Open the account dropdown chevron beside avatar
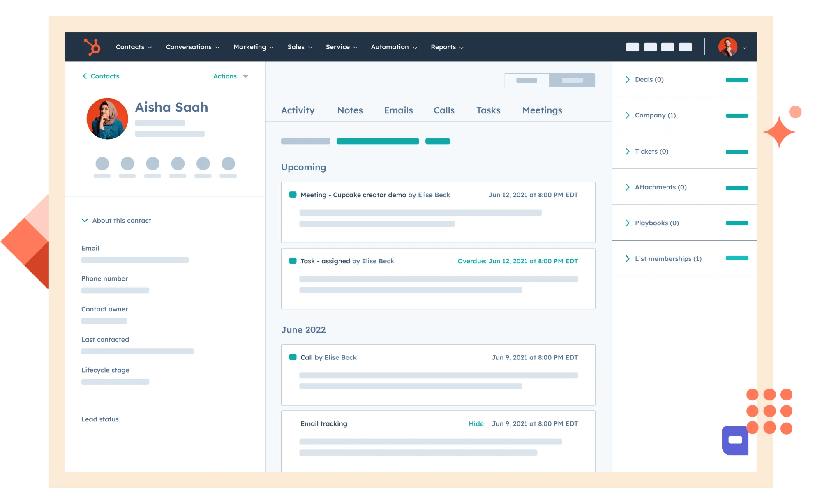Viewport: 822px width, 504px height. [x=744, y=48]
